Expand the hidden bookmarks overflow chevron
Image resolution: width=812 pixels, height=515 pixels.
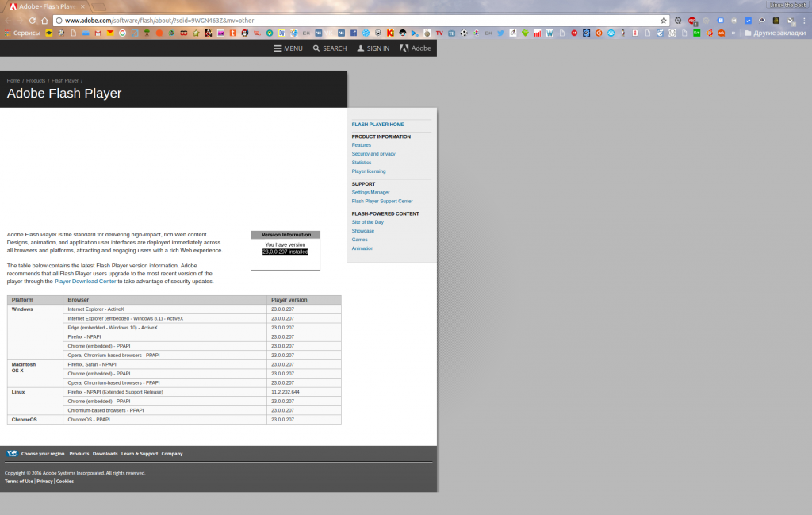point(733,33)
